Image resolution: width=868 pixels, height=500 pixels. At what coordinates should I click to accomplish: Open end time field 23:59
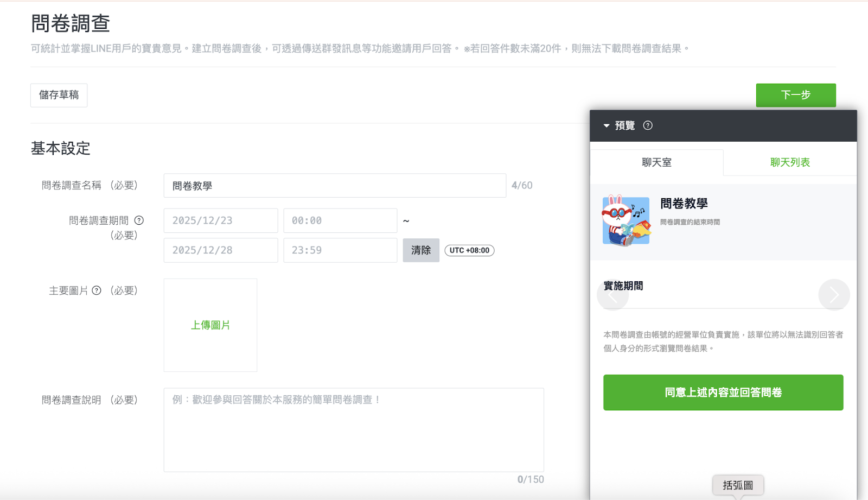(x=340, y=250)
